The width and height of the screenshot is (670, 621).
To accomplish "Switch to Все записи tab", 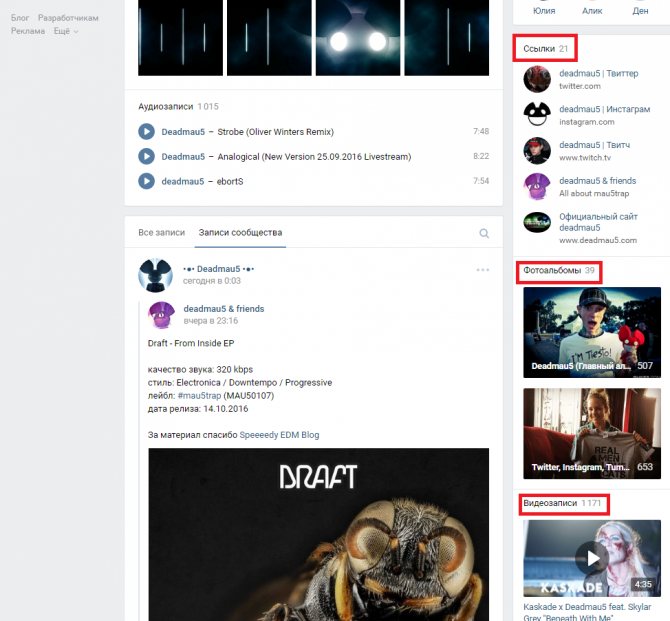I will (162, 233).
